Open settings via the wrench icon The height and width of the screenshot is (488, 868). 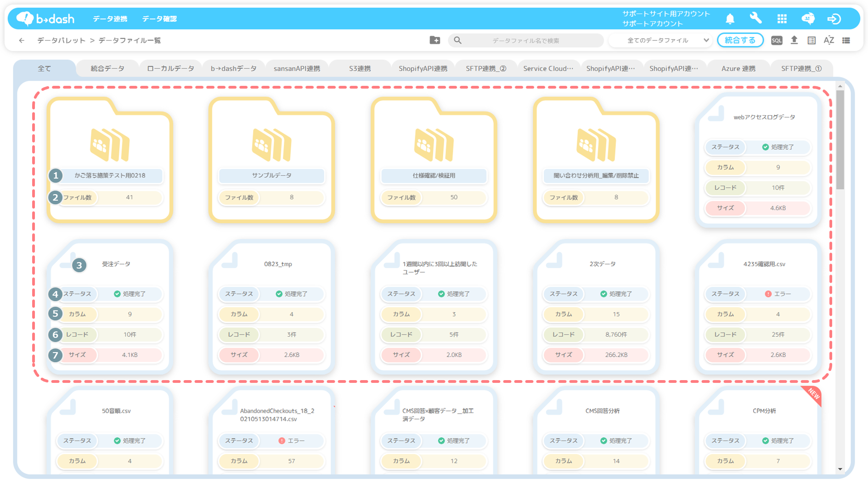click(x=755, y=18)
